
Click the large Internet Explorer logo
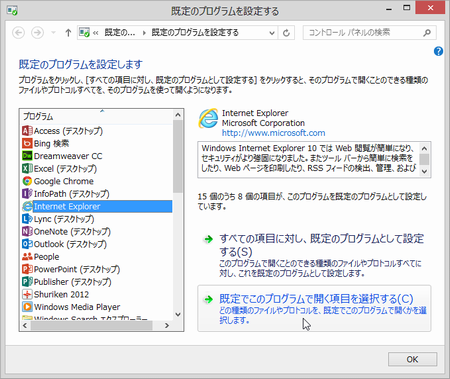[x=209, y=119]
